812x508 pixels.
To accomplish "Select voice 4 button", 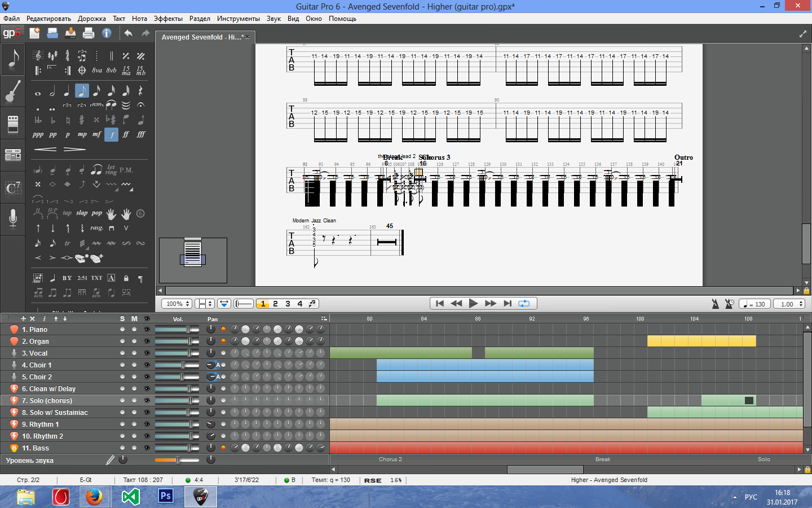I will point(300,304).
